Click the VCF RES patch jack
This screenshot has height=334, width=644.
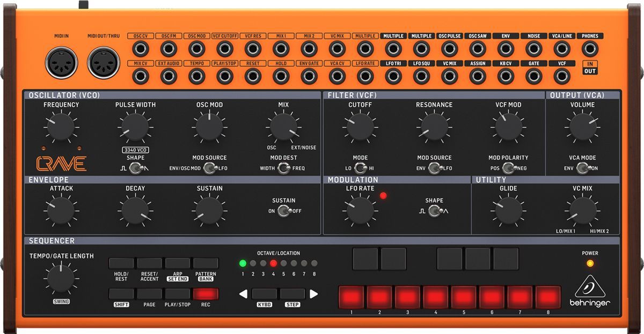click(x=253, y=50)
